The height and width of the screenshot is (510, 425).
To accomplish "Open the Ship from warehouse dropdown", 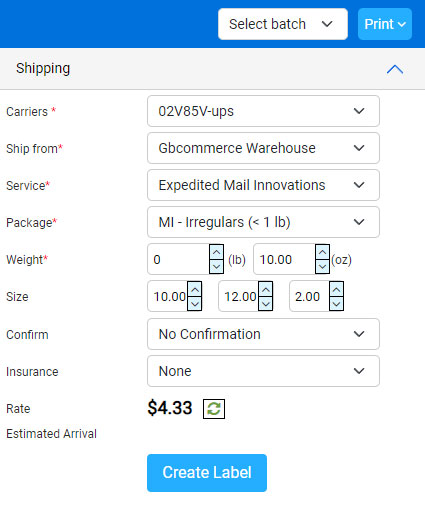I will click(263, 148).
